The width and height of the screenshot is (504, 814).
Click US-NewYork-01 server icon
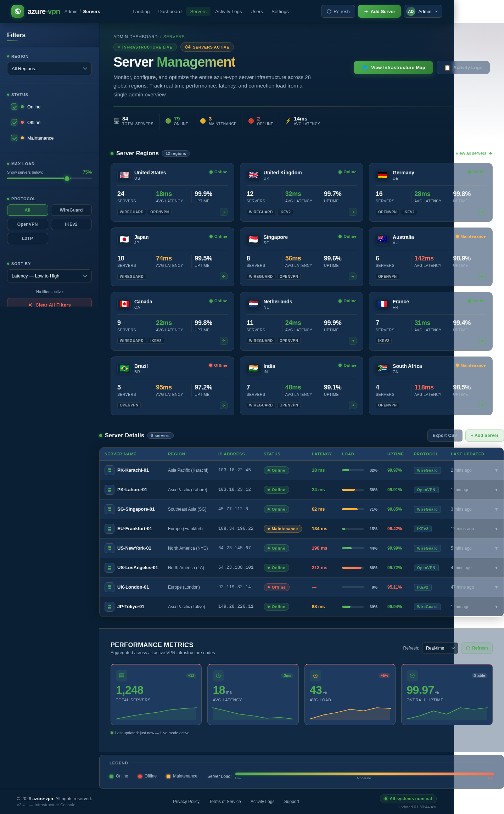(x=110, y=548)
